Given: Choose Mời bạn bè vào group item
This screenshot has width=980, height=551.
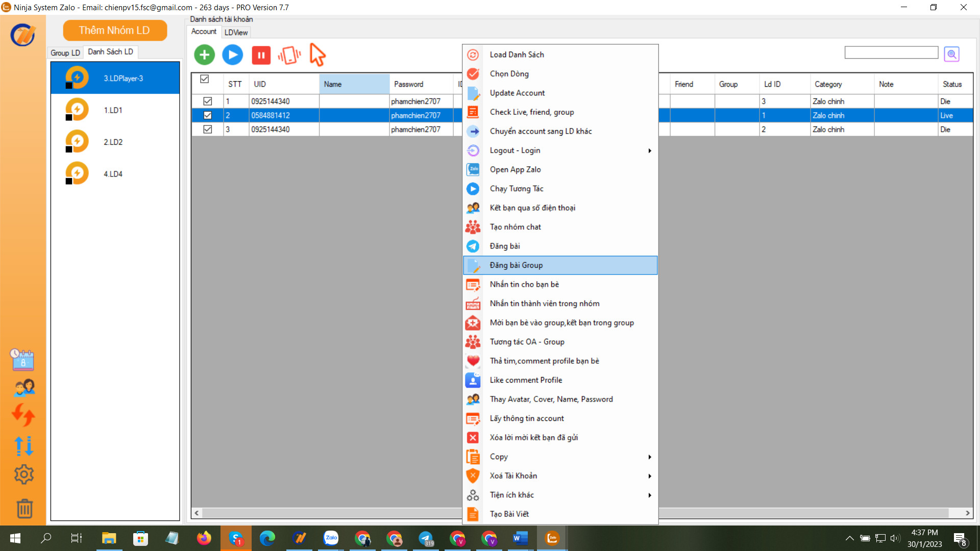Looking at the screenshot, I should tap(560, 323).
